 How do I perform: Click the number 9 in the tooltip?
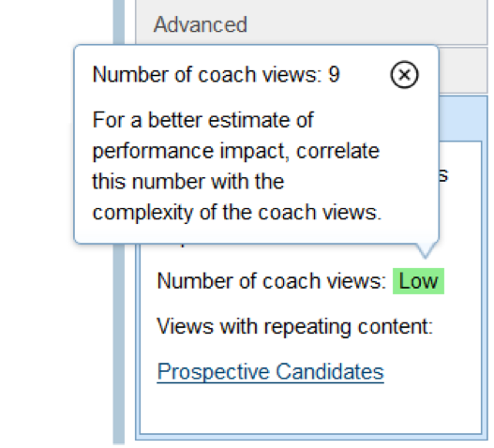(334, 75)
